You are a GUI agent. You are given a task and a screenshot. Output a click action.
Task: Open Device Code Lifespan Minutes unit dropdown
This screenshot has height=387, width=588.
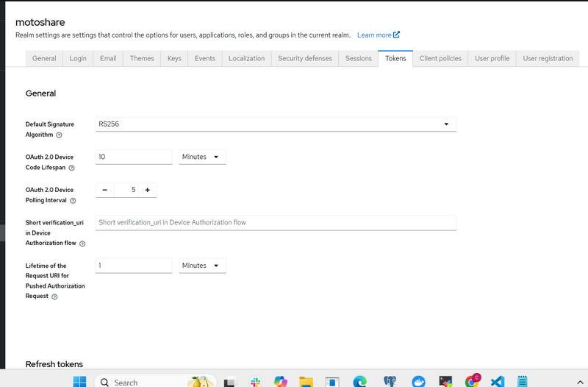(202, 157)
